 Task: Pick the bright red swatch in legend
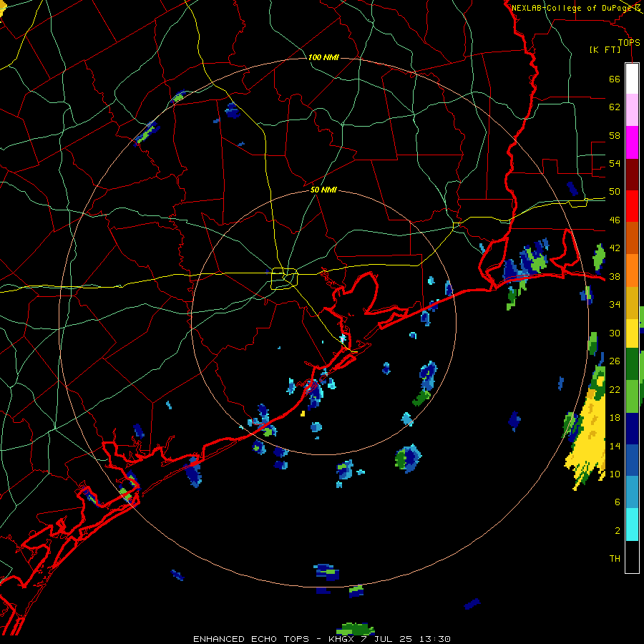coord(632,207)
